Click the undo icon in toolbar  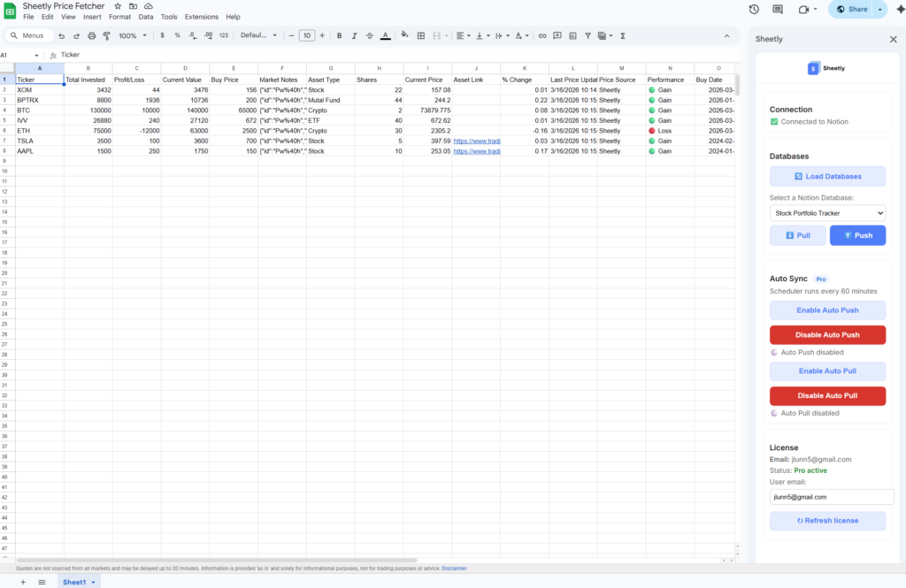point(61,36)
